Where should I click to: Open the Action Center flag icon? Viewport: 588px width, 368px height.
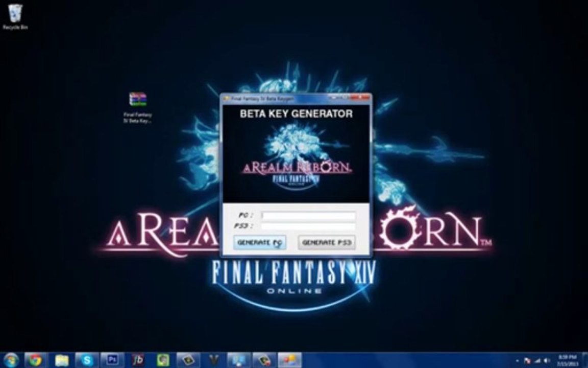click(x=527, y=361)
